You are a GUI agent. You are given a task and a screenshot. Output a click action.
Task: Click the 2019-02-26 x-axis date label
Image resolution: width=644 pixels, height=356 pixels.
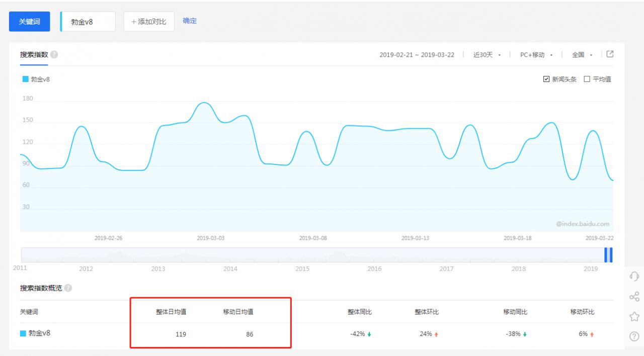(108, 238)
